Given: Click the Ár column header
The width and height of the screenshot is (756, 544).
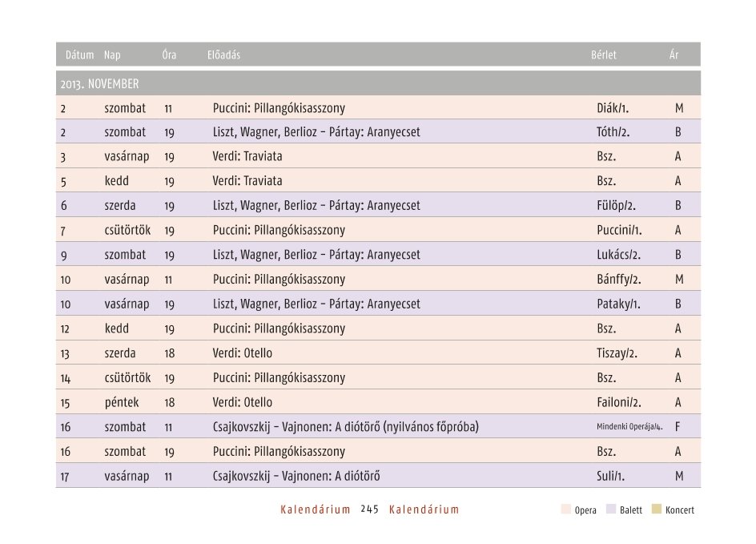Looking at the screenshot, I should pos(674,55).
